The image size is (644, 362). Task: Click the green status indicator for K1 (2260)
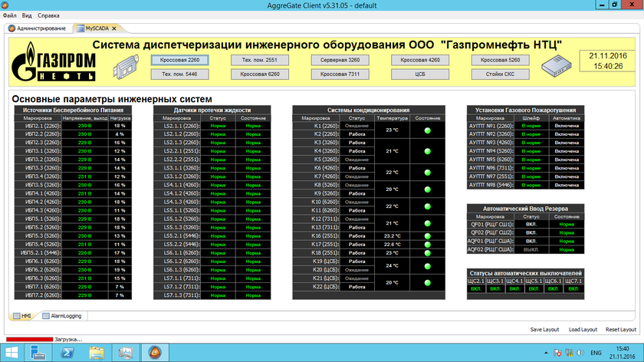pos(428,130)
